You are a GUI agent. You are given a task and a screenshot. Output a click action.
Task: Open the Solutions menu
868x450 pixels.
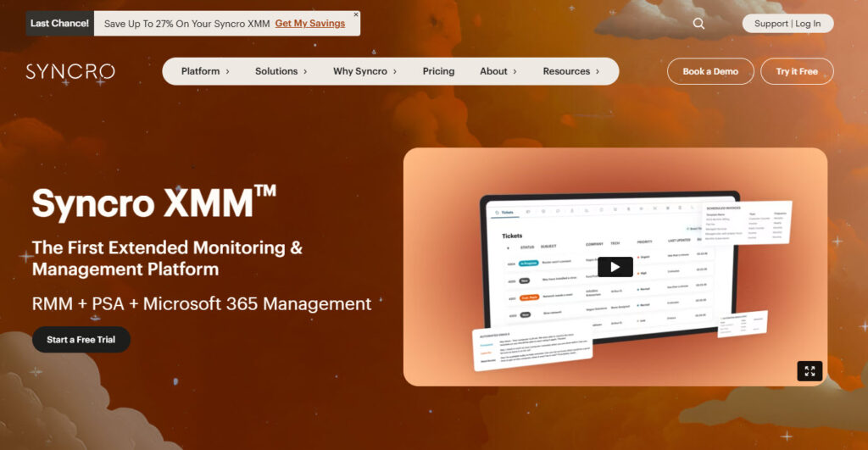click(x=281, y=71)
